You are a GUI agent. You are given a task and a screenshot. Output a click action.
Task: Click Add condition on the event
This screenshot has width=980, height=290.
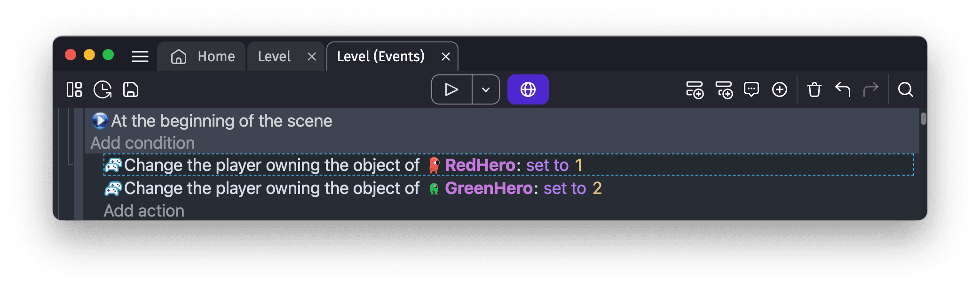(x=143, y=143)
